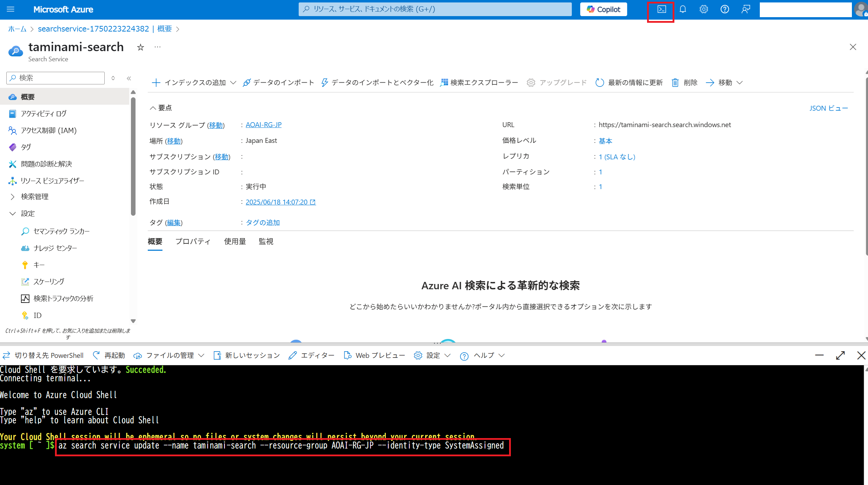Toggle expand/collapse all sidebar groups
868x485 pixels.
pos(113,78)
